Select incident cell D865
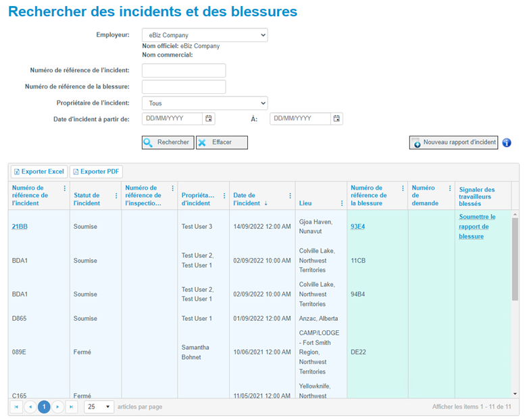This screenshot has width=527, height=420. 19,319
